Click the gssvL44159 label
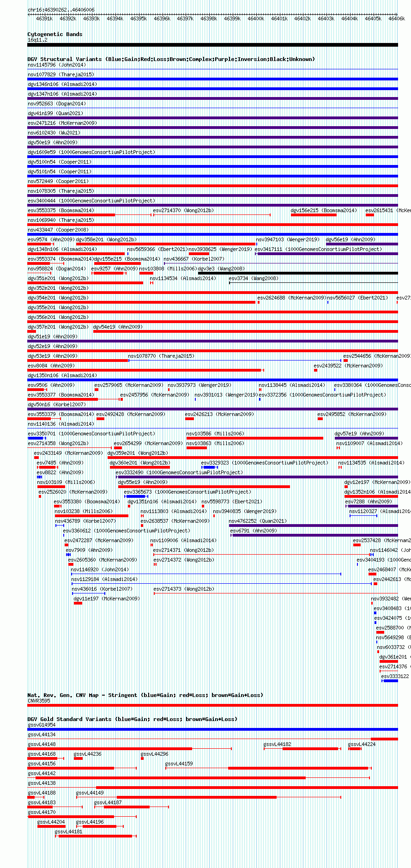This screenshot has width=411, height=868. coord(179,764)
